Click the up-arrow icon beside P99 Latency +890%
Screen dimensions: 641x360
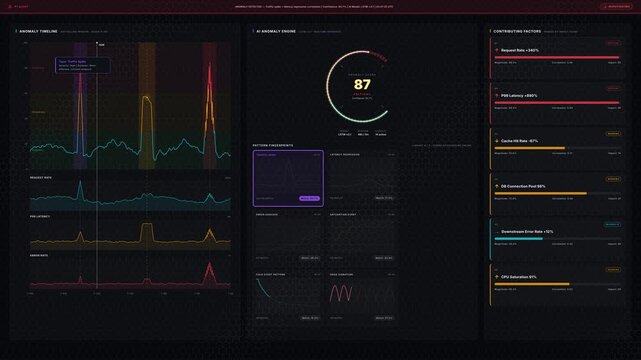point(497,96)
